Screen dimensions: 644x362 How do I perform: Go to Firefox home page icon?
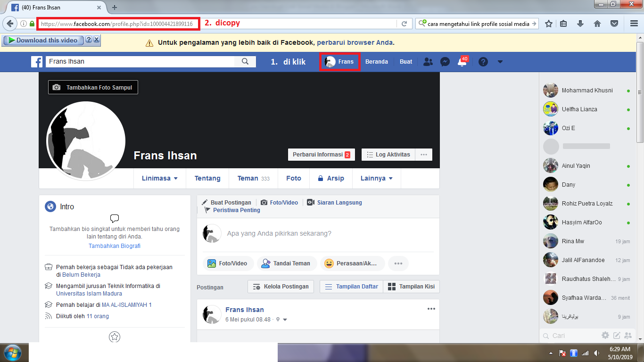[x=597, y=24]
